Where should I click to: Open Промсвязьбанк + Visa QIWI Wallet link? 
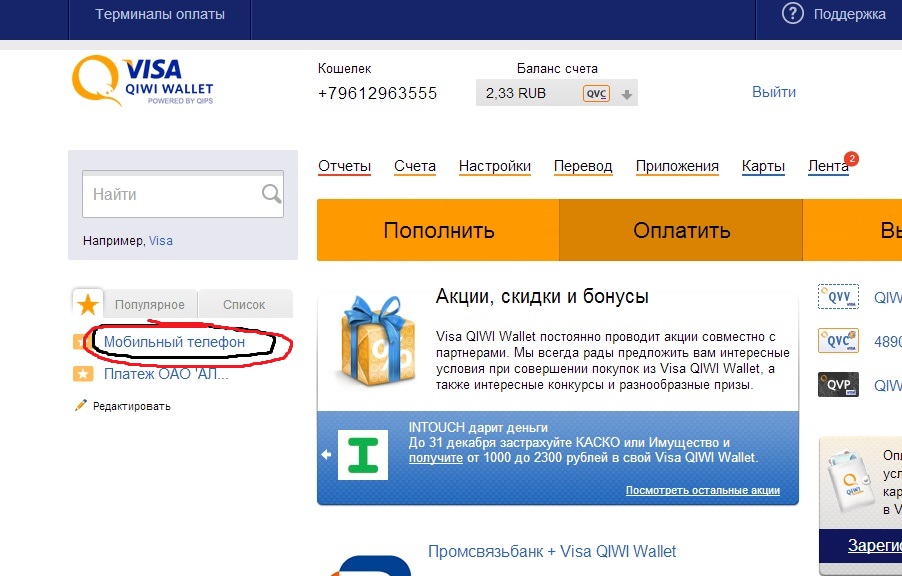click(552, 551)
